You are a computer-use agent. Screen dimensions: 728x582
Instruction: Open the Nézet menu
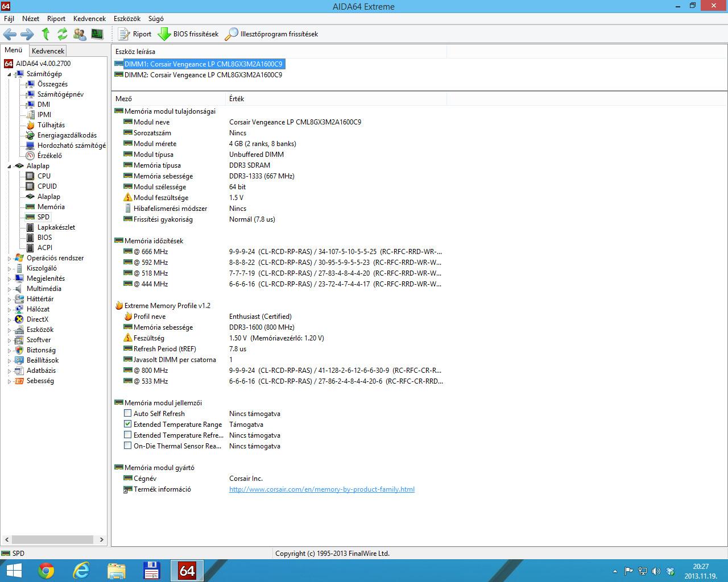31,19
